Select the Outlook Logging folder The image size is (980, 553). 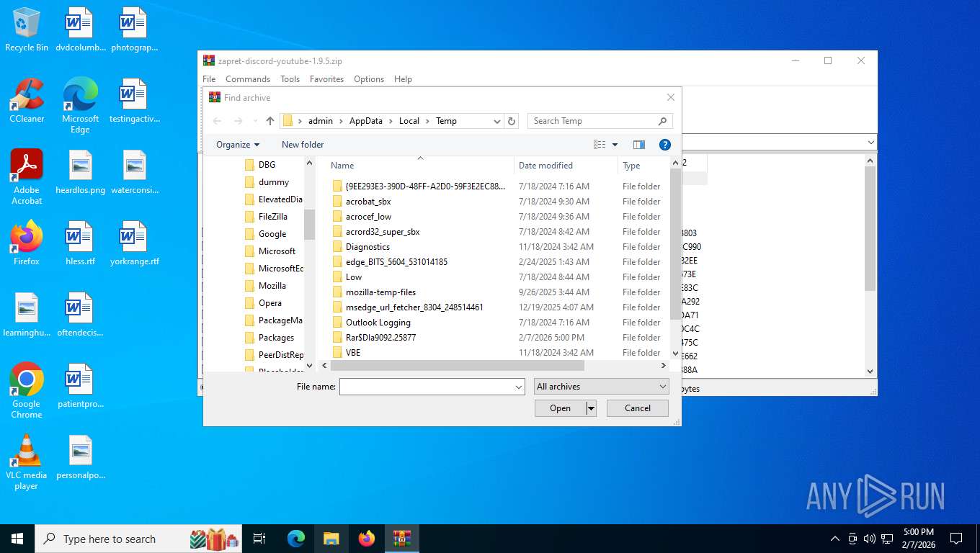point(378,323)
